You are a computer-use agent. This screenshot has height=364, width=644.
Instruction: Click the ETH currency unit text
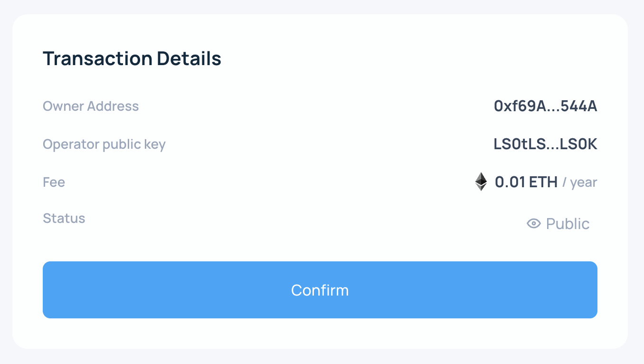(x=543, y=182)
